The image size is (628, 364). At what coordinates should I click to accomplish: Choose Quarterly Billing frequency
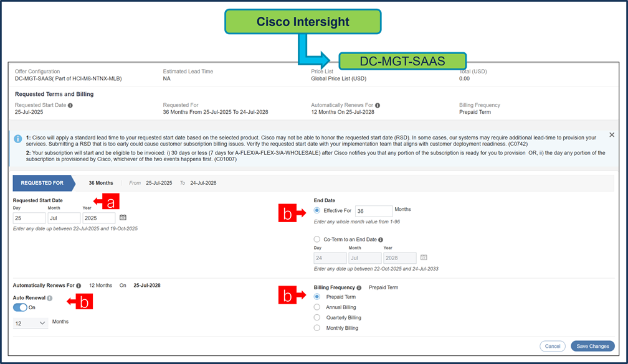point(317,317)
